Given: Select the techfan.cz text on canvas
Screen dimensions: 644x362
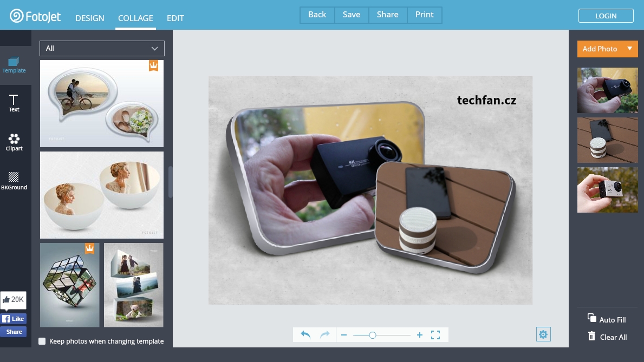Looking at the screenshot, I should coord(487,100).
